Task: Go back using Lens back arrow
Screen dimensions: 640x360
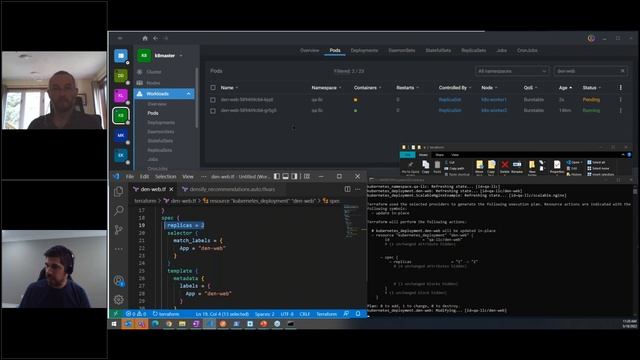Action: click(156, 38)
